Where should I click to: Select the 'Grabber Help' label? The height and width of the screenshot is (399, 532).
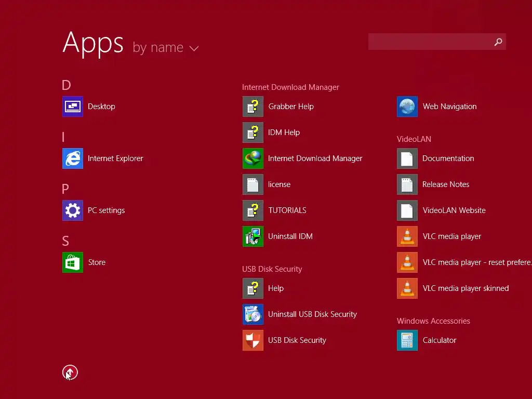pos(291,107)
